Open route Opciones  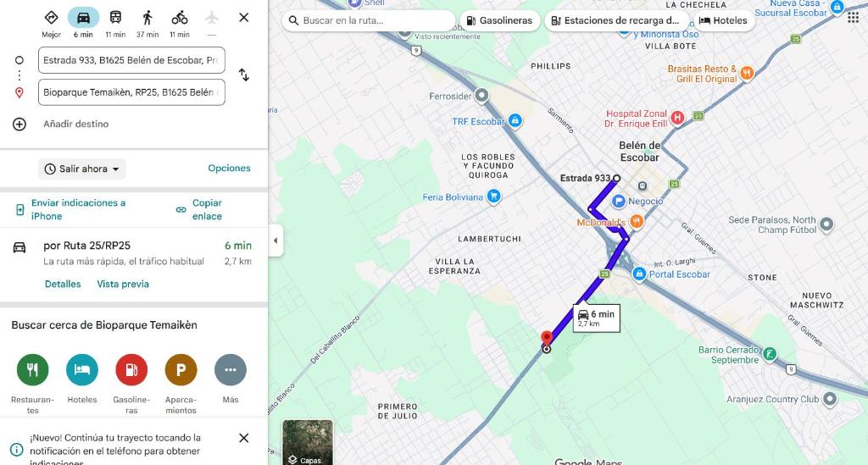tap(229, 168)
